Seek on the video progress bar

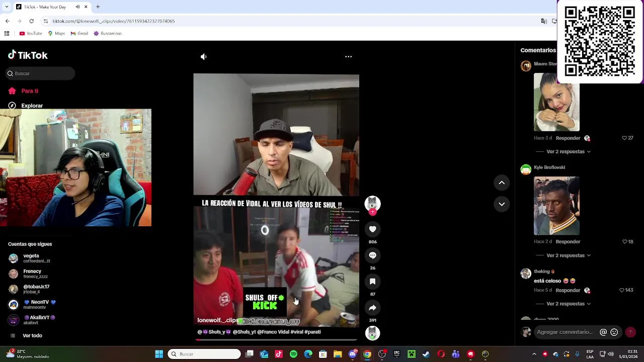coord(276,340)
